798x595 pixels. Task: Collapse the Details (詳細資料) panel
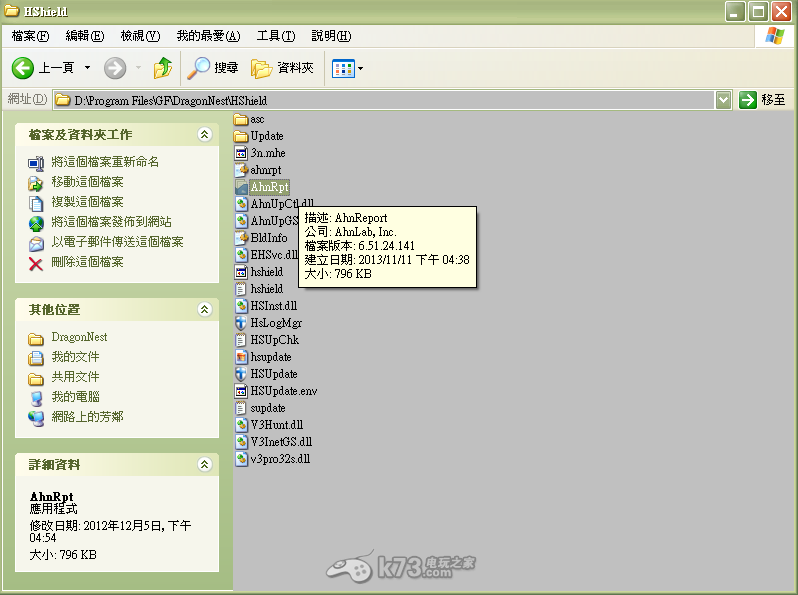coord(204,465)
